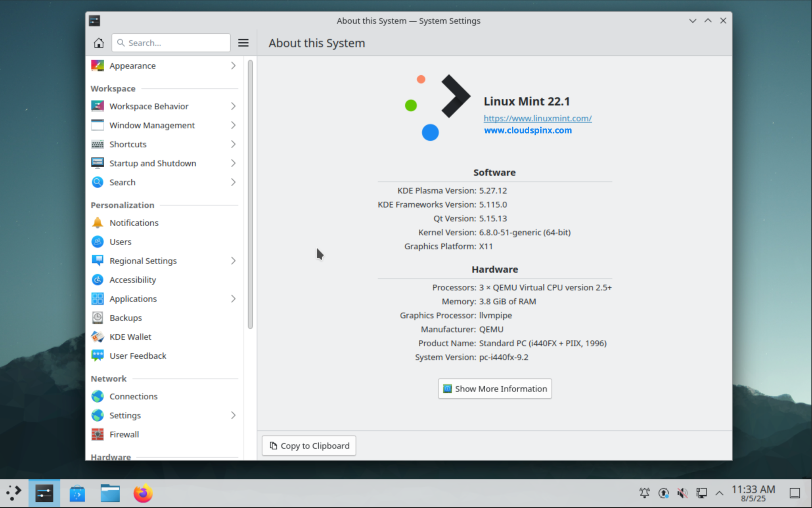Select the Accessibility icon

click(x=98, y=279)
